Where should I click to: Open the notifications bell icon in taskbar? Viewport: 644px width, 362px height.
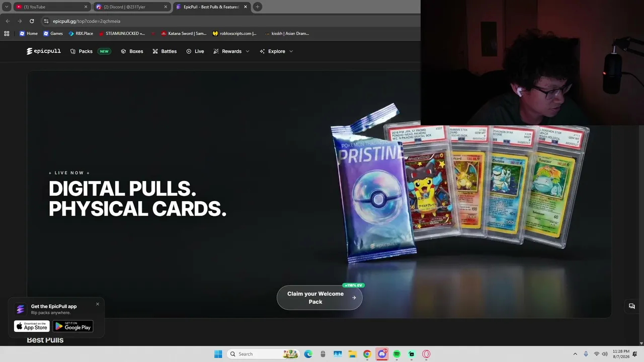tap(635, 354)
